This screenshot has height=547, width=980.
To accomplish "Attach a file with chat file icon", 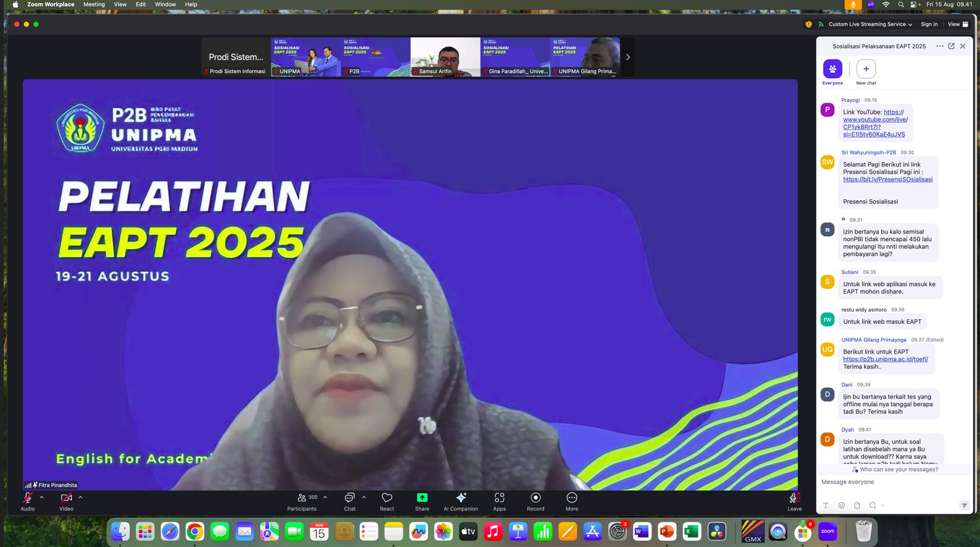I will point(857,506).
